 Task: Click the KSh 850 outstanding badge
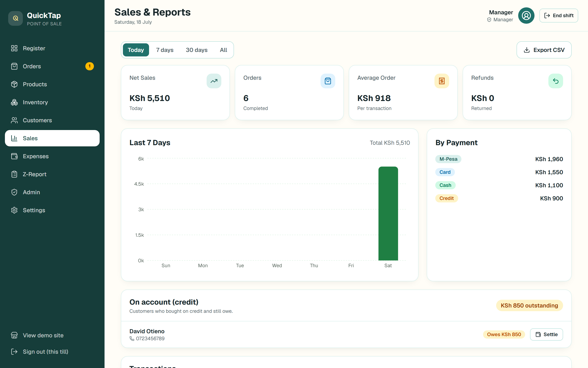[x=529, y=305]
